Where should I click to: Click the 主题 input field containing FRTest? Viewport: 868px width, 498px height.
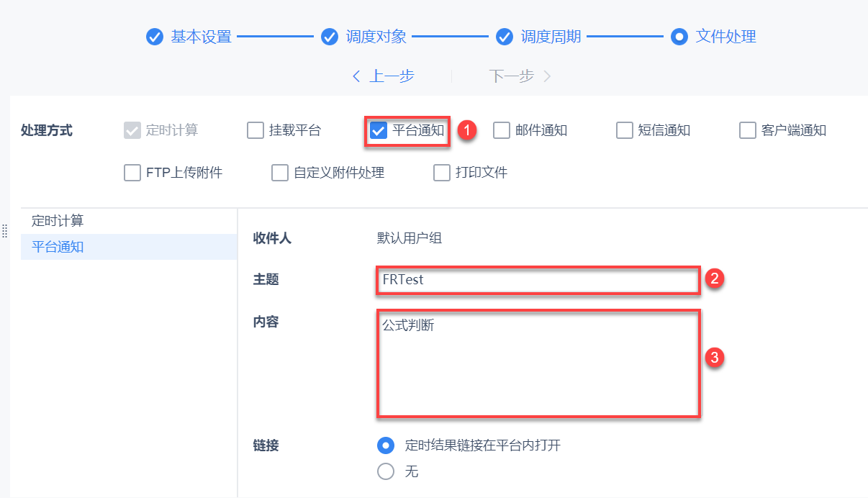click(537, 280)
